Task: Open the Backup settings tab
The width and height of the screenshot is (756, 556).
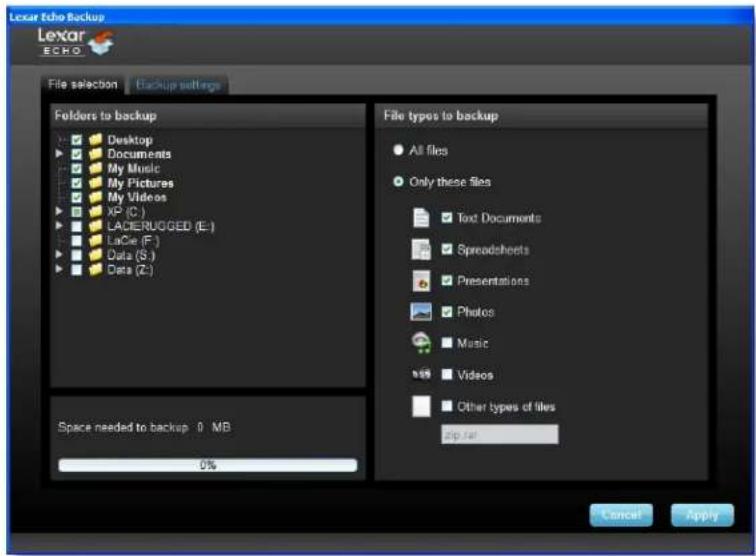Action: [x=178, y=85]
